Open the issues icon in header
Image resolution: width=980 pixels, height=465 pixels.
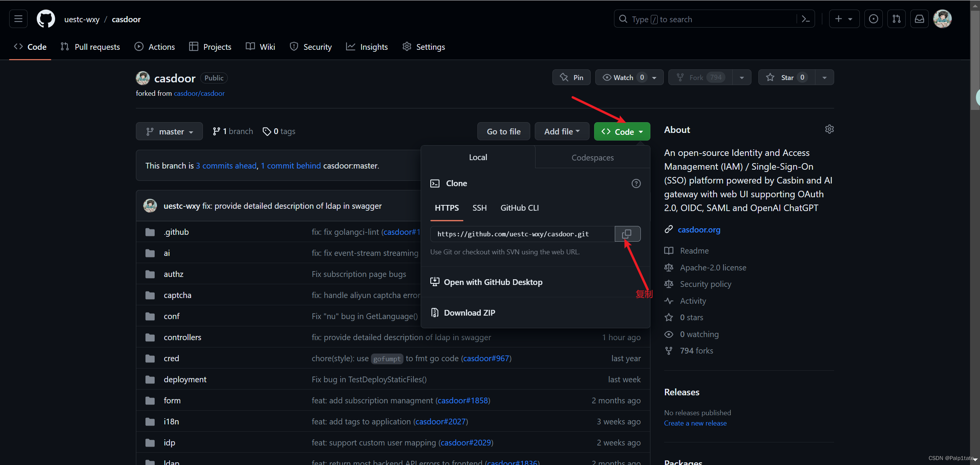tap(874, 19)
